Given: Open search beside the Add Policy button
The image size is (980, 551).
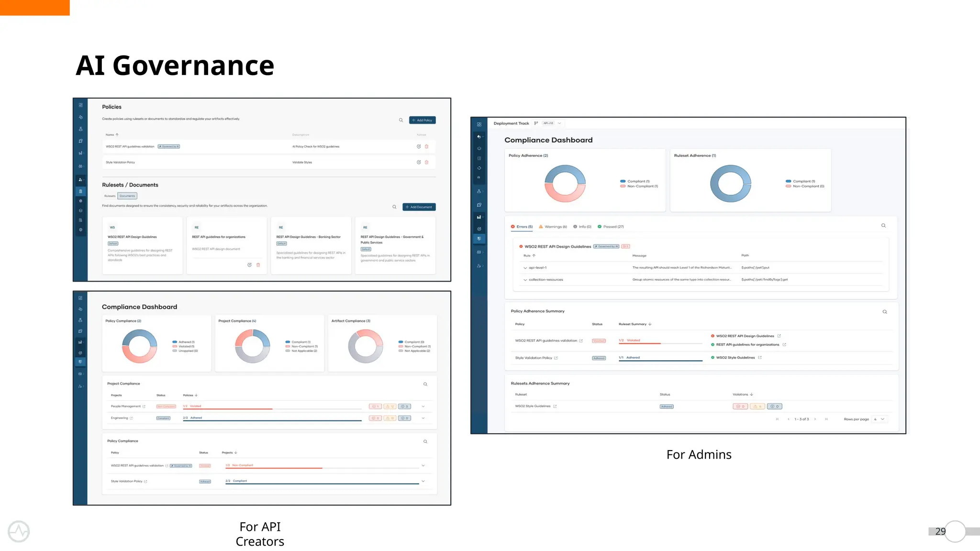Looking at the screenshot, I should tap(401, 120).
